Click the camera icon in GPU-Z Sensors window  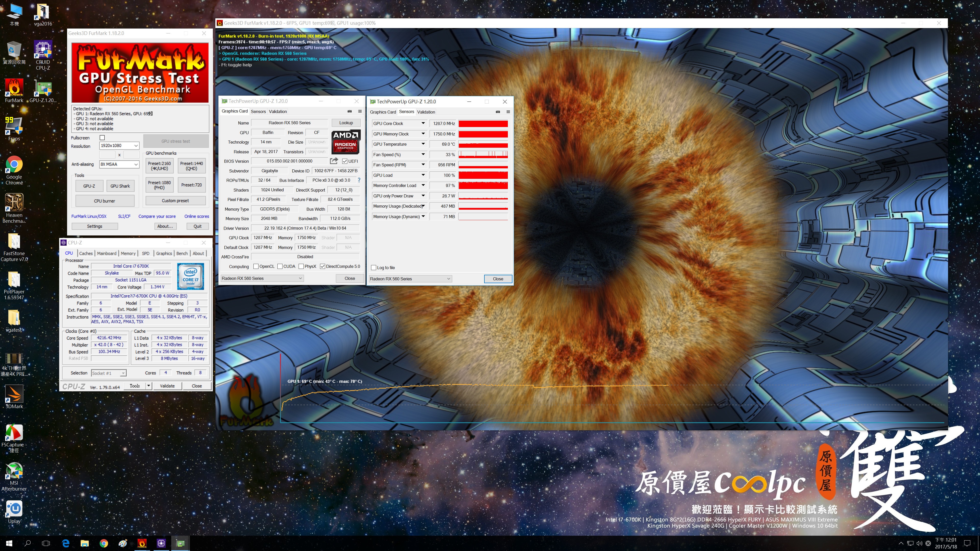coord(498,112)
